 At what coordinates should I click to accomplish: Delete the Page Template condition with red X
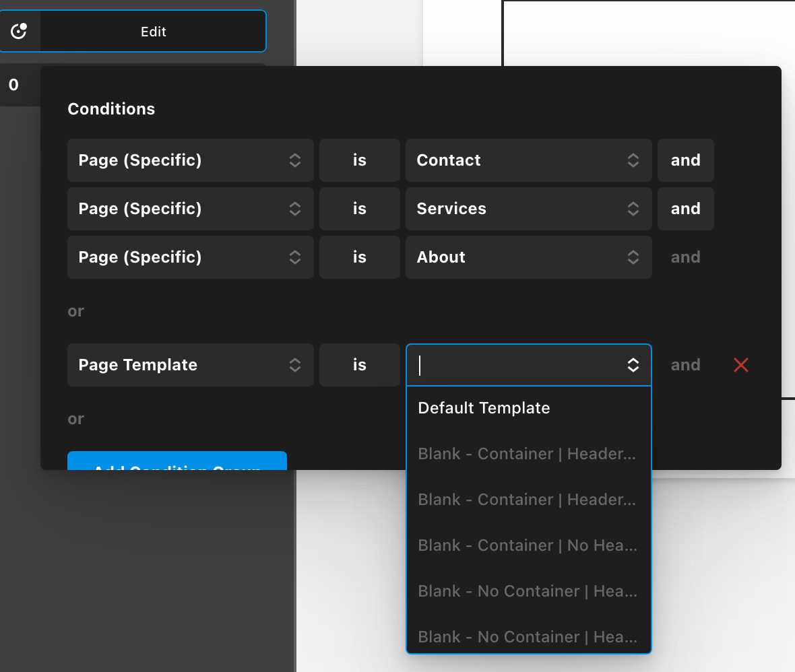pos(740,365)
